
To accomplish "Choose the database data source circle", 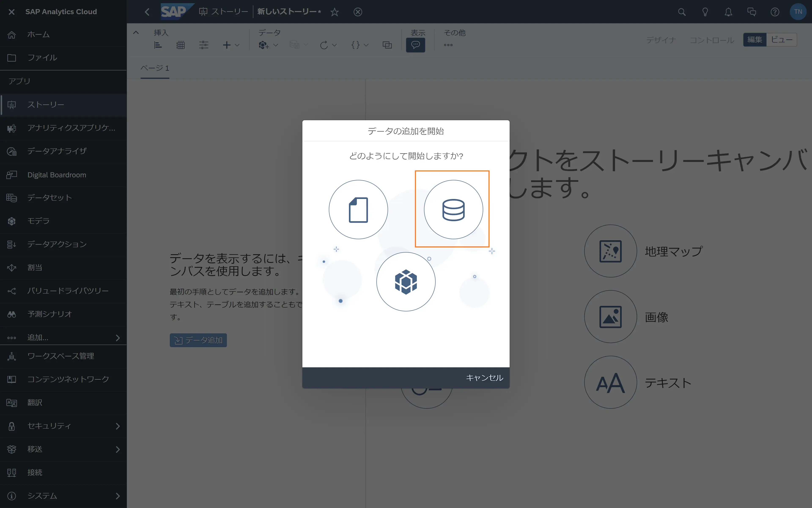I will (453, 210).
